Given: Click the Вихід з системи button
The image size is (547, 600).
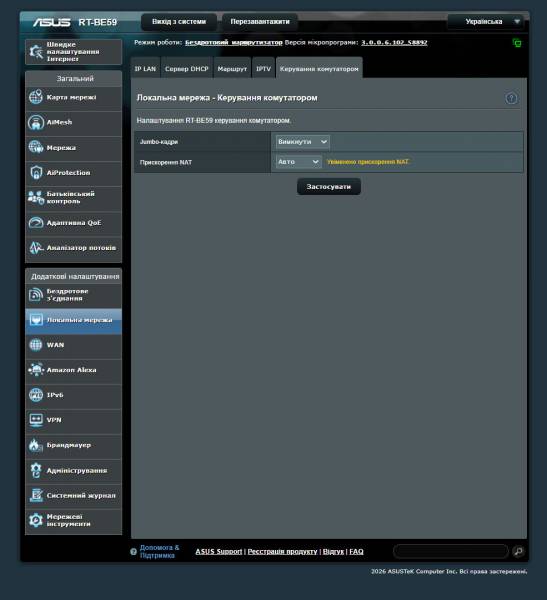Looking at the screenshot, I should tap(179, 22).
